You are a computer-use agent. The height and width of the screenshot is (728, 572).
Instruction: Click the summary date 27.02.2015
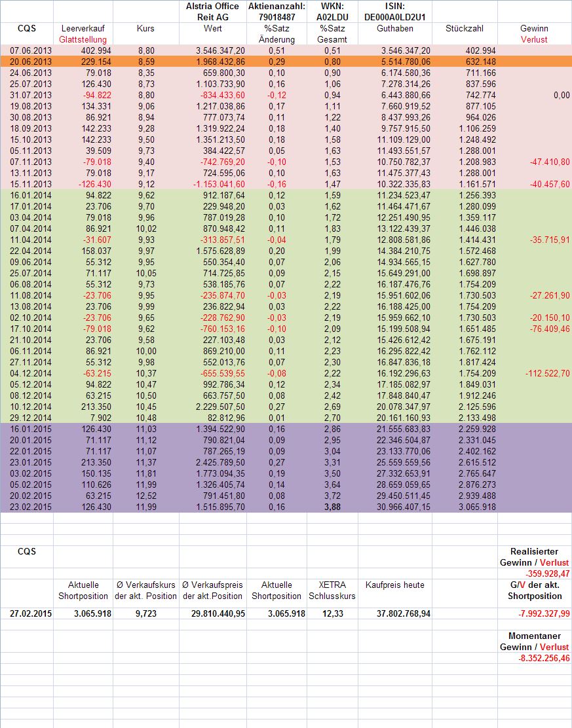[27, 613]
